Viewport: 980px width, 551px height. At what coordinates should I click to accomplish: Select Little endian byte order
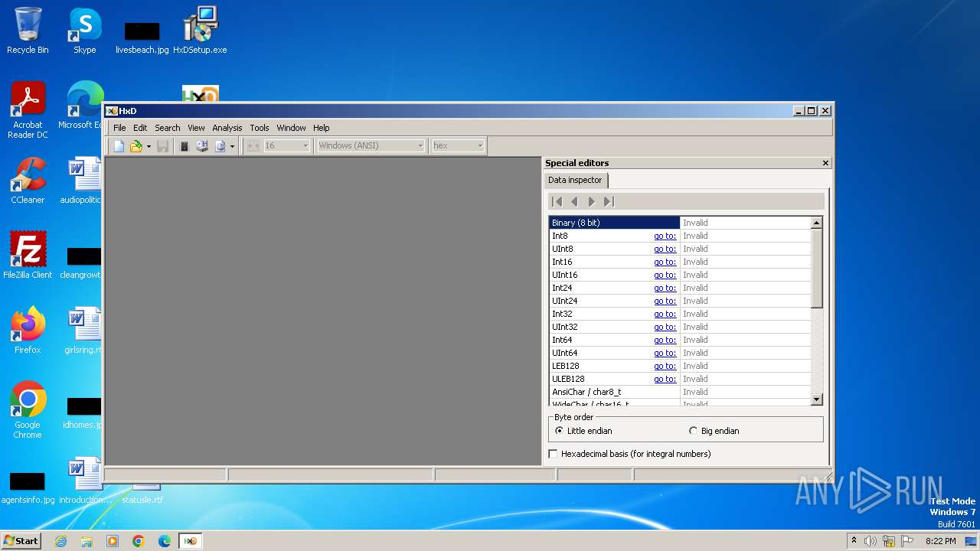click(583, 431)
